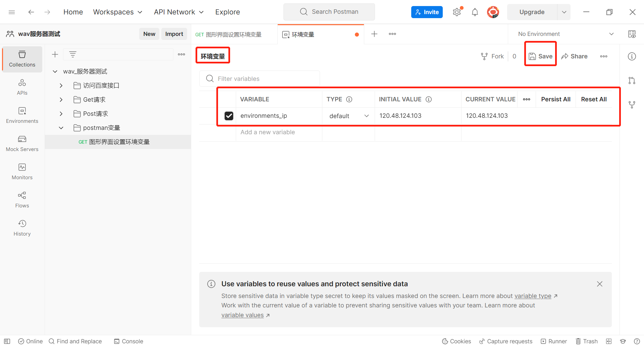Image resolution: width=644 pixels, height=347 pixels.
Task: Select the GET 图形界面设置环境变量 request in tree
Action: (118, 142)
